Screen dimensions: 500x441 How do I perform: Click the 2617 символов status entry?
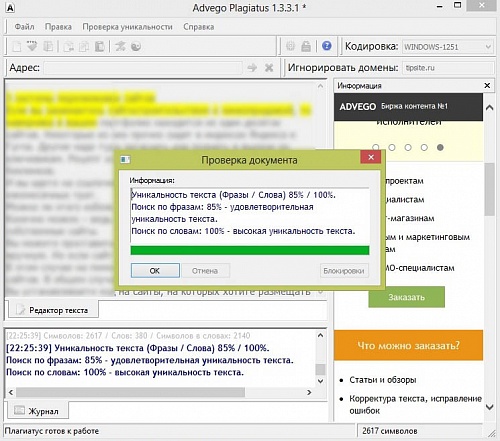(390, 431)
